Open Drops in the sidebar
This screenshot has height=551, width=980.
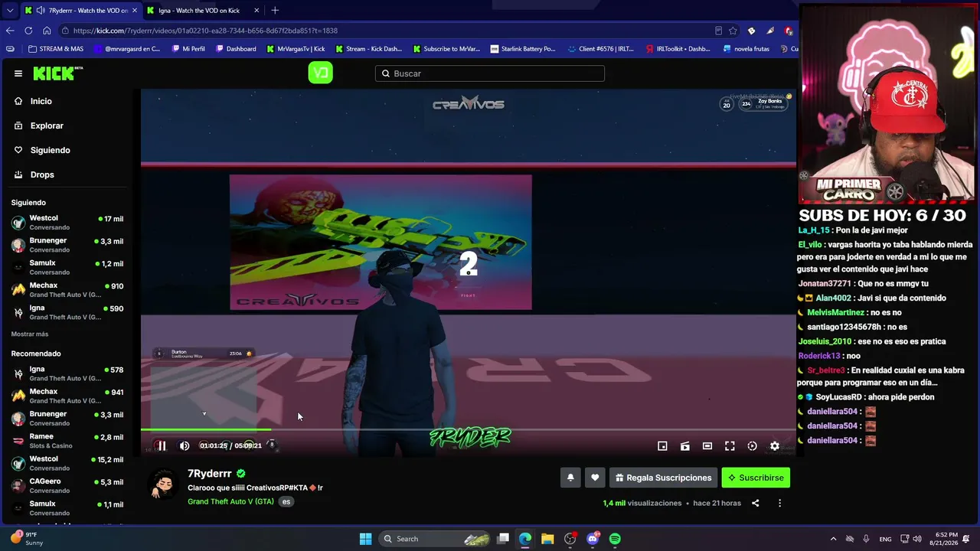[x=42, y=174]
